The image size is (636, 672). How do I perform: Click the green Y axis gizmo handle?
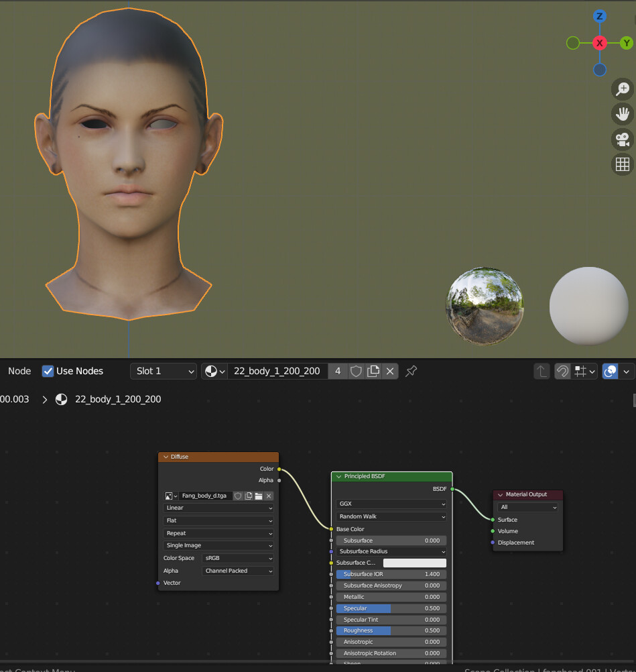point(627,43)
